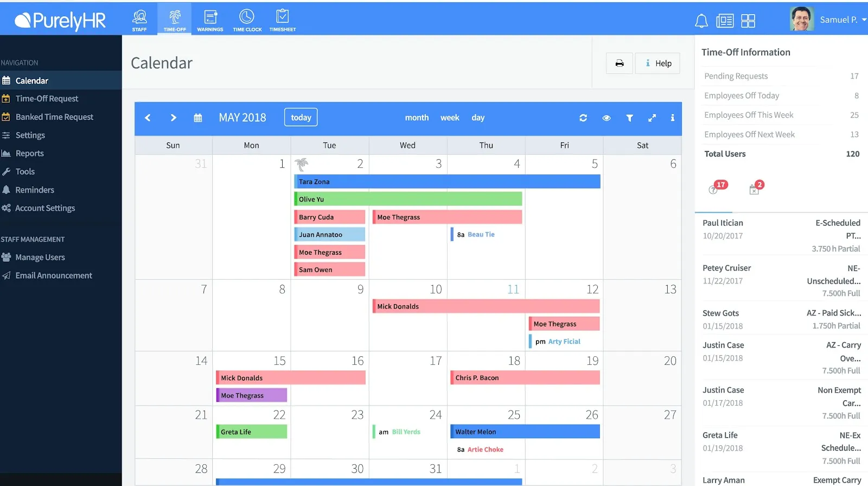
Task: Open notifications bell icon
Action: coord(701,21)
